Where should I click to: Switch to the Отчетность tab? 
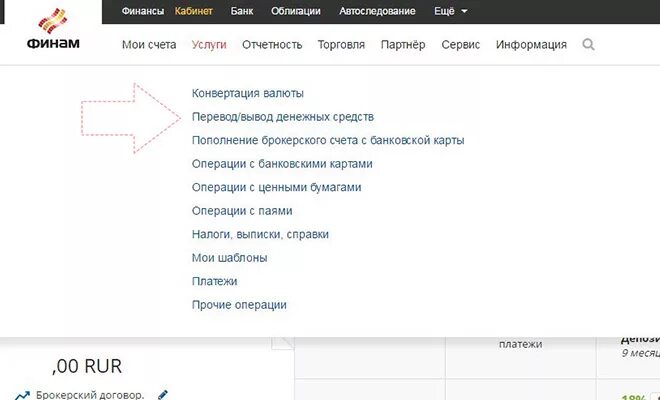click(x=272, y=45)
